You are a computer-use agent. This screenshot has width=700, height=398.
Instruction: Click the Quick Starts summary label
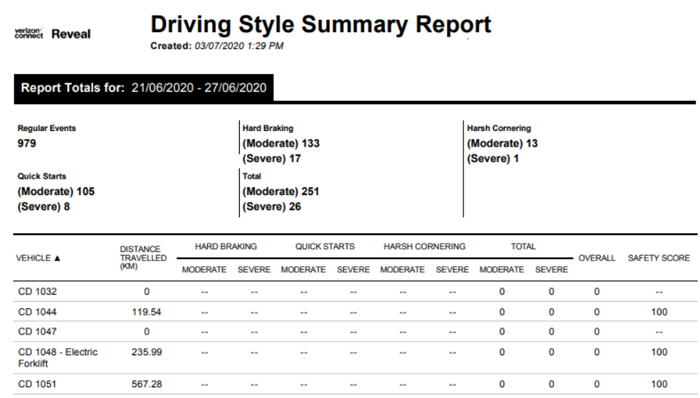click(x=42, y=176)
